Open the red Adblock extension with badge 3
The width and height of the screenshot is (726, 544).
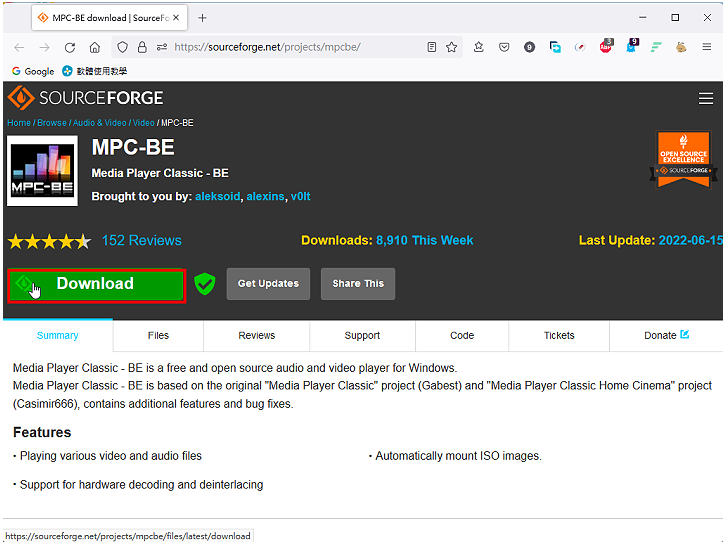pos(606,46)
